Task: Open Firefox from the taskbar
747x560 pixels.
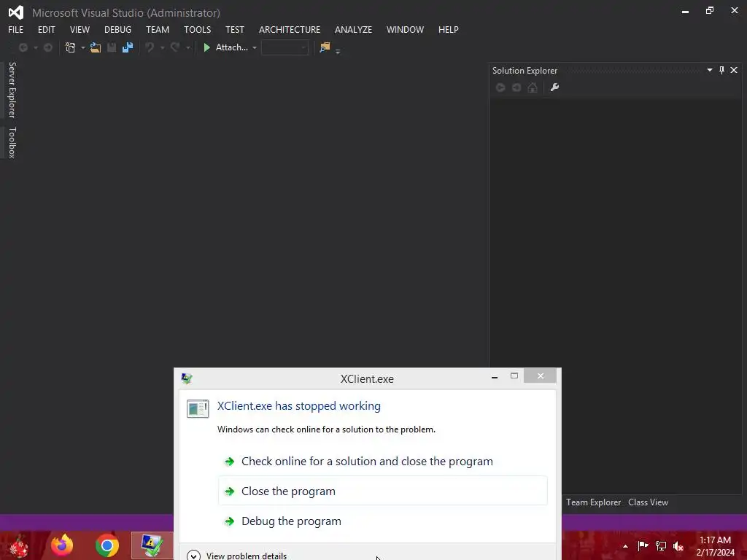Action: pyautogui.click(x=62, y=545)
